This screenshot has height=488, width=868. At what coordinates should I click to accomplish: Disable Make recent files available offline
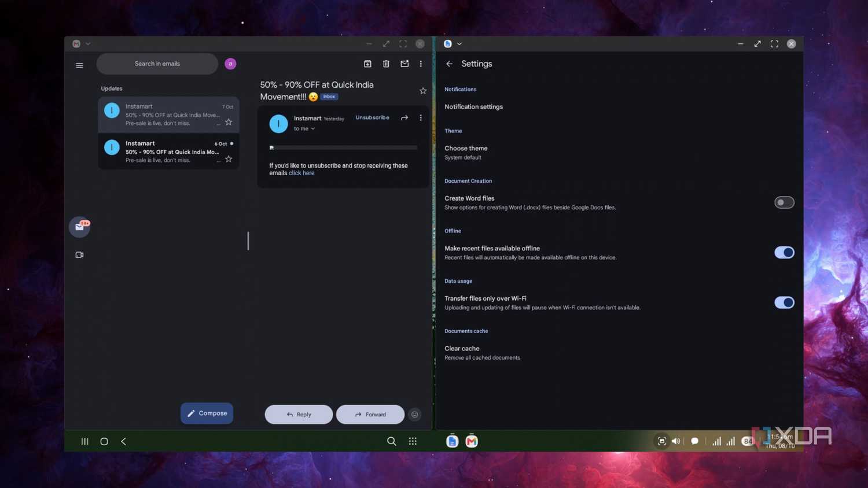(x=784, y=253)
